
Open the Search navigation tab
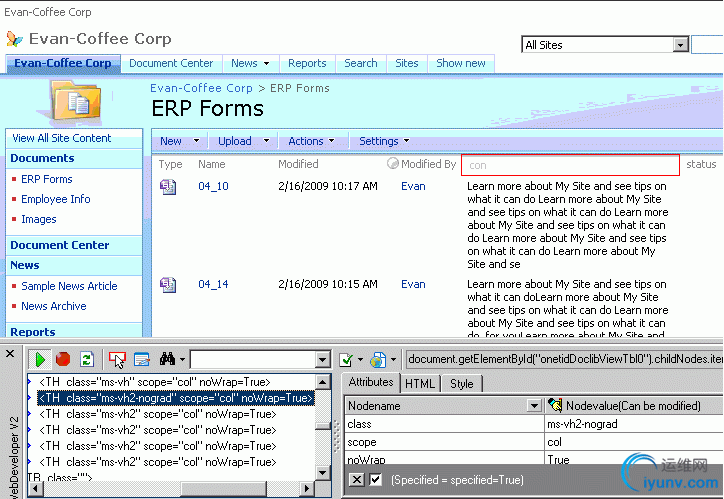(361, 63)
